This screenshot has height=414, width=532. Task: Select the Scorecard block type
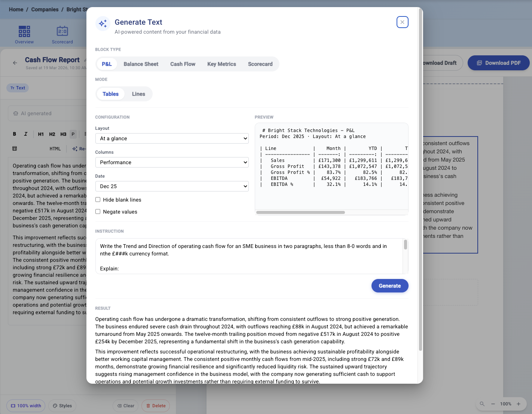(260, 64)
